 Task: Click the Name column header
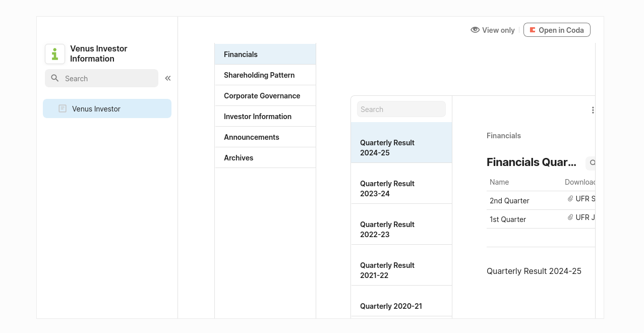pos(499,182)
